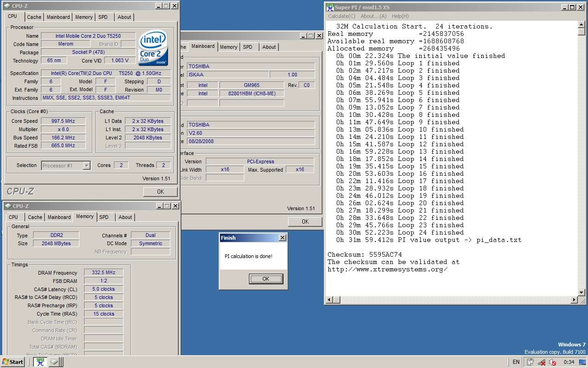This screenshot has height=368, width=588.
Task: Click the Super PI horizontal scrollbar track
Action: click(455, 300)
